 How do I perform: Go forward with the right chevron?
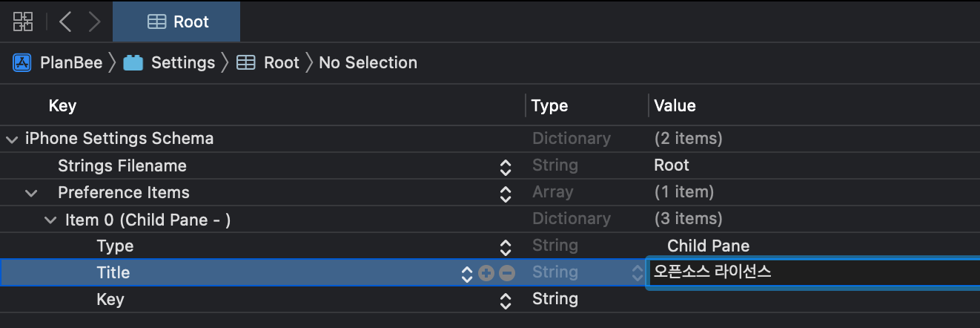(94, 22)
